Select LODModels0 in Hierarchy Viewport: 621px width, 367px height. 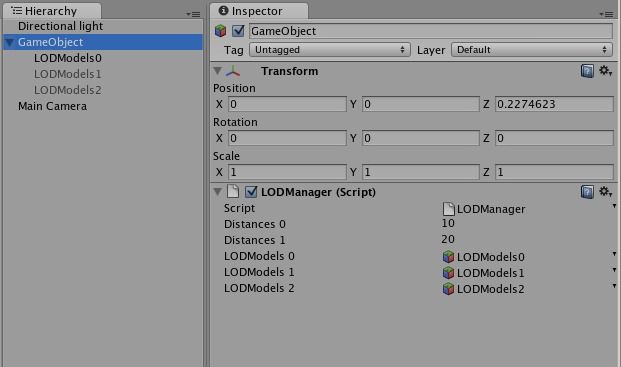pos(68,58)
